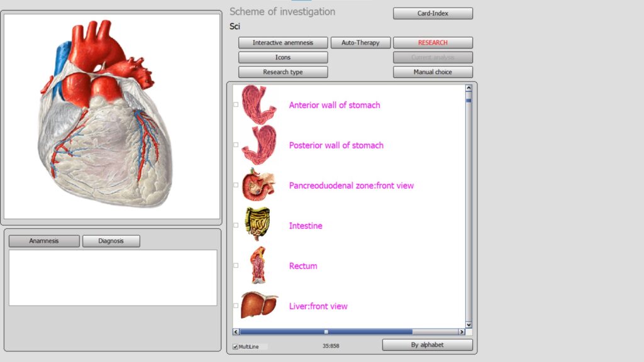This screenshot has width=644, height=362.
Task: Switch to the Diagnosis tab
Action: (x=111, y=241)
